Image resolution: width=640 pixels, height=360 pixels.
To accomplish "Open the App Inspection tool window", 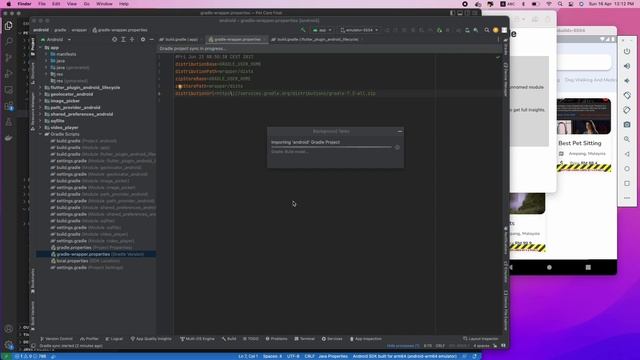I will (x=366, y=339).
